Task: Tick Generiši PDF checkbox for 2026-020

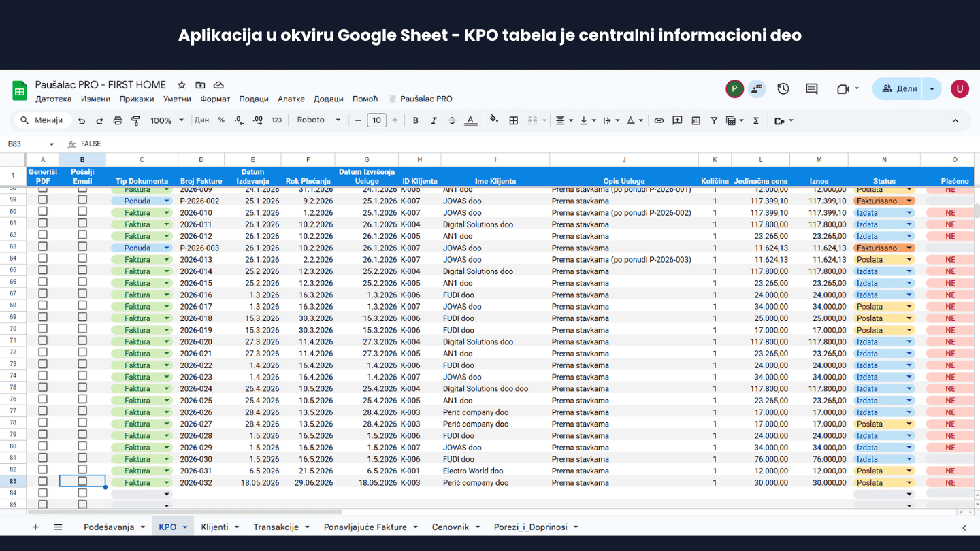Action: coord(43,340)
